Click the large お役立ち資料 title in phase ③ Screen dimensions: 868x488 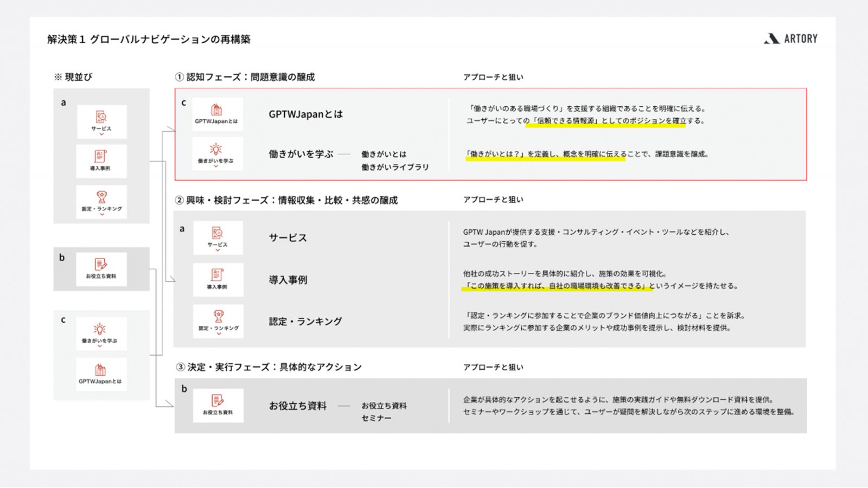tap(298, 406)
